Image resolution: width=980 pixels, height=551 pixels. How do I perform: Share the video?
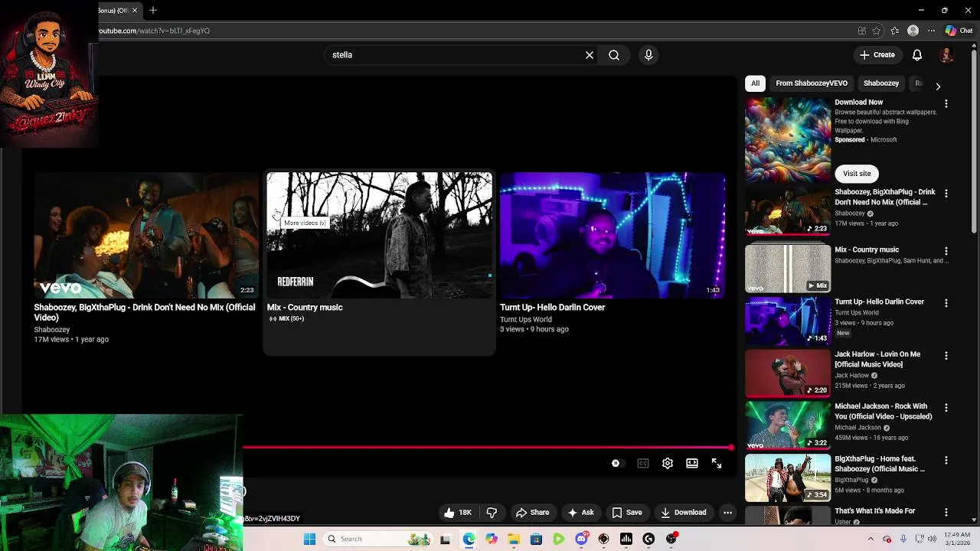pyautogui.click(x=532, y=513)
